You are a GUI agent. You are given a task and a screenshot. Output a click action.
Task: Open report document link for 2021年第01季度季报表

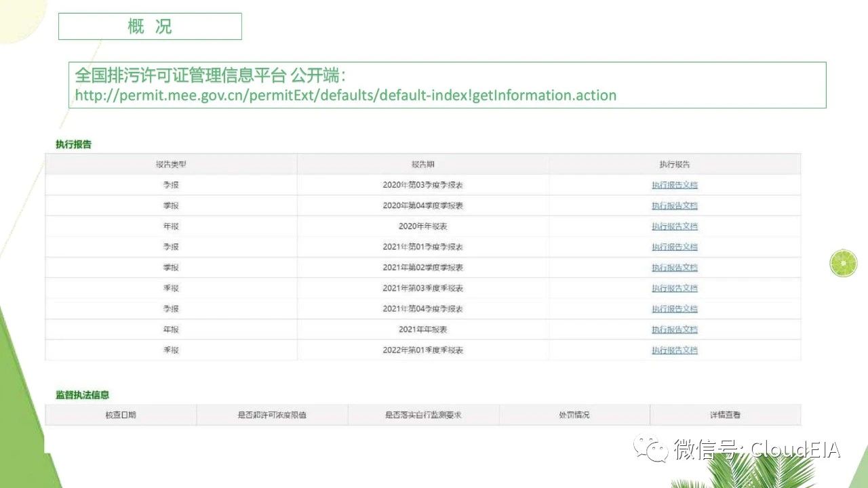[x=675, y=247]
